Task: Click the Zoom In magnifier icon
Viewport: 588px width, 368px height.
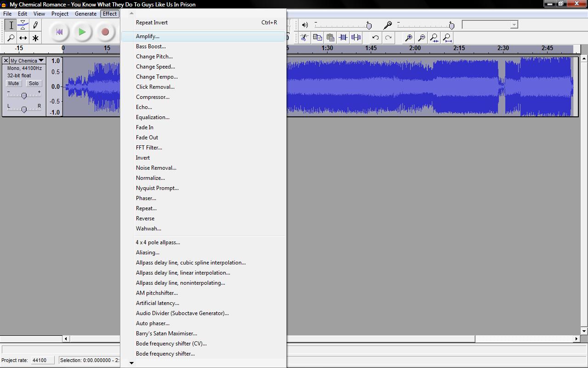Action: coord(408,38)
